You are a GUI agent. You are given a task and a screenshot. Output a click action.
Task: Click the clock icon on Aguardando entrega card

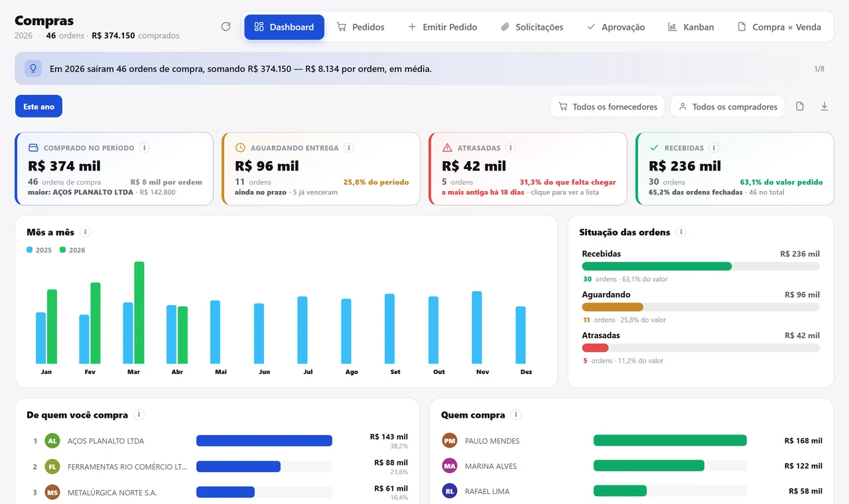click(240, 148)
